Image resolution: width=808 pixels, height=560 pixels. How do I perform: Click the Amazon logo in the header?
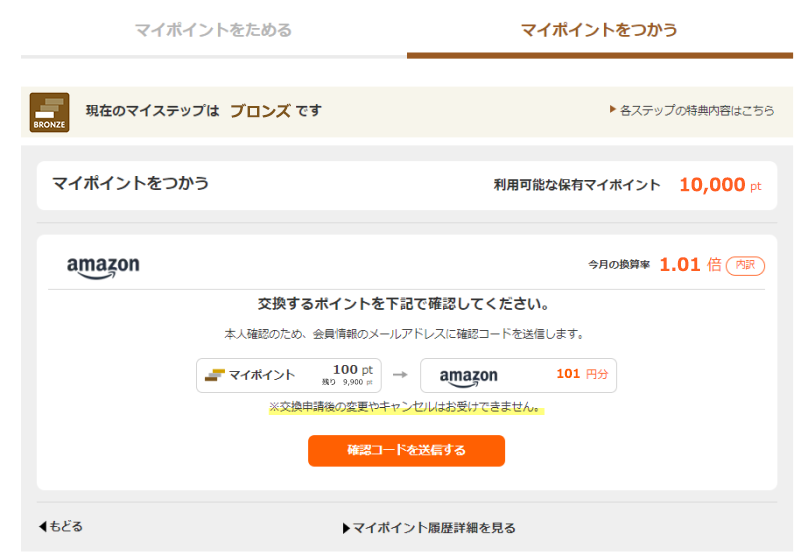pyautogui.click(x=103, y=267)
